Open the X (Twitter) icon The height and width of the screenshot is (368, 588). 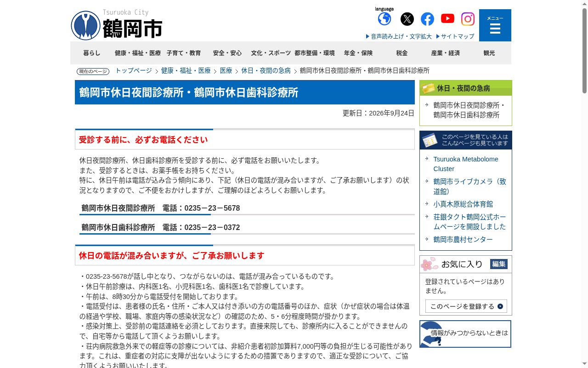(407, 19)
